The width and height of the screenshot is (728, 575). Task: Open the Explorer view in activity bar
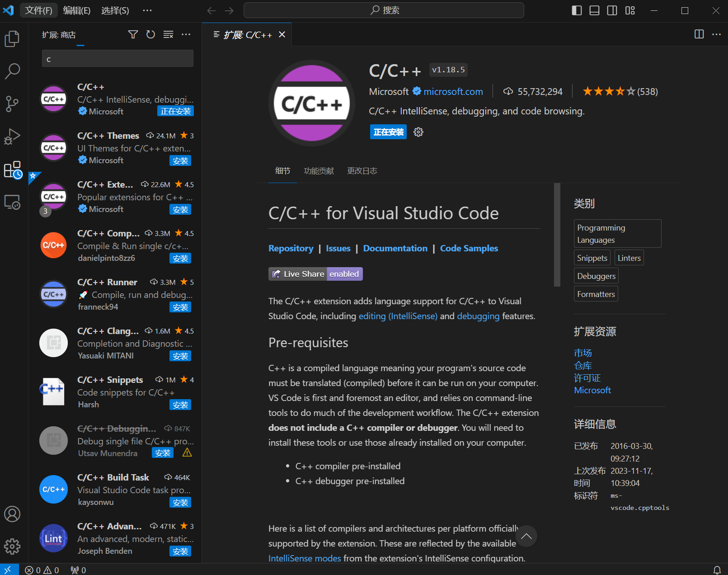[12, 39]
